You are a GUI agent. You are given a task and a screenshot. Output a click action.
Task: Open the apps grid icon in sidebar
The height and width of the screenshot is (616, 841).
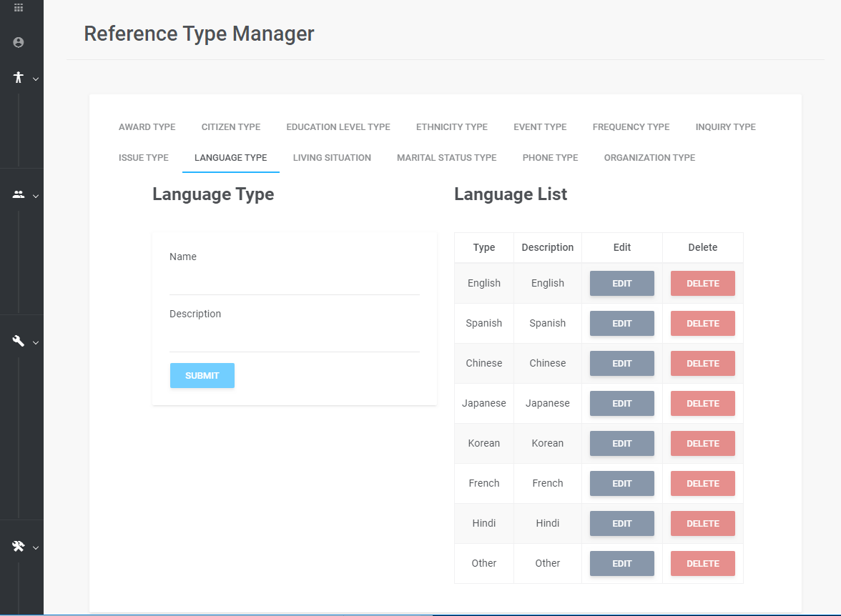pos(19,8)
